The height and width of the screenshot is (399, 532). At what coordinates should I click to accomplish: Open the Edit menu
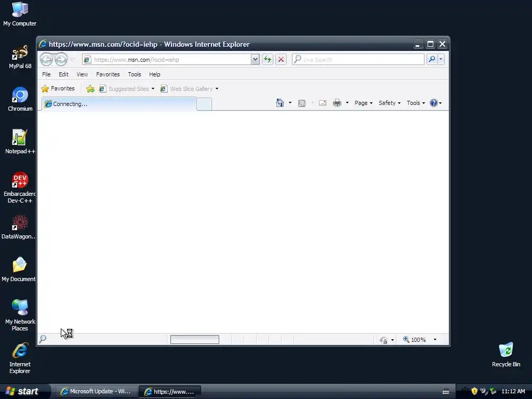[x=63, y=74]
